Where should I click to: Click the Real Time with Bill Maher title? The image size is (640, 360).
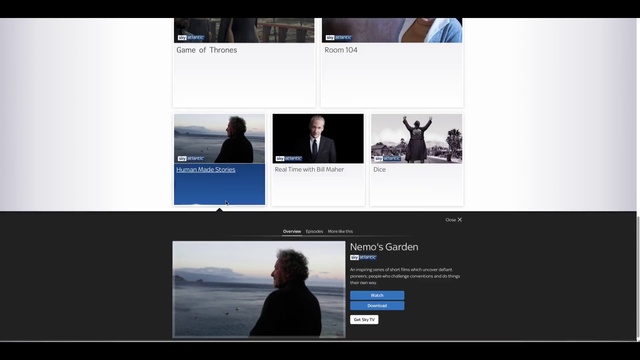(309, 169)
